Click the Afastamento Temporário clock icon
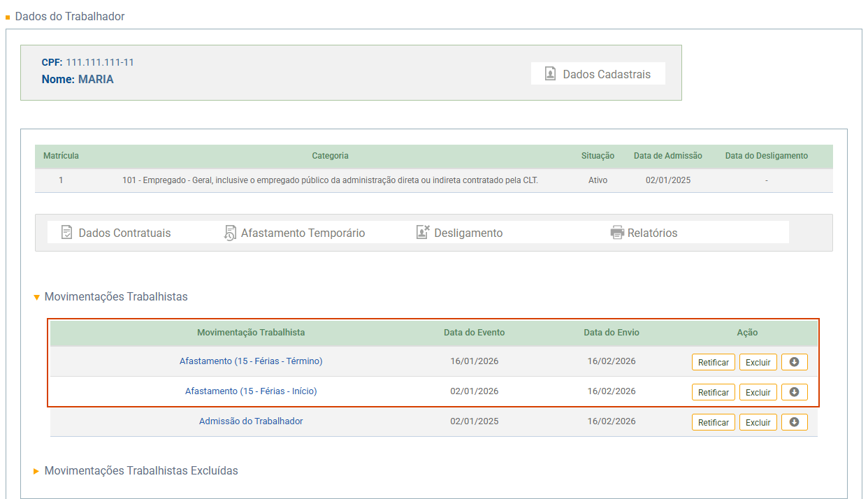Image resolution: width=868 pixels, height=499 pixels. [x=230, y=233]
